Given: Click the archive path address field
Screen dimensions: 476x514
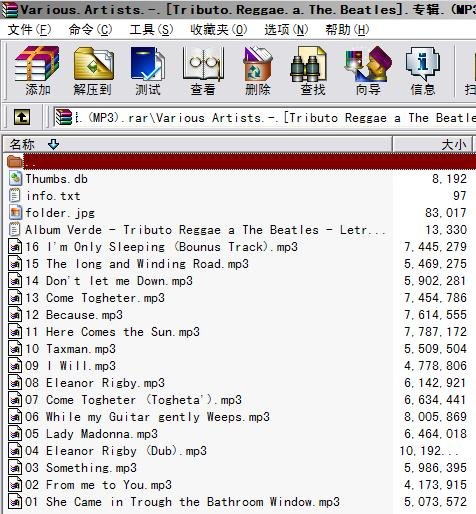Looking at the screenshot, I should 264,117.
